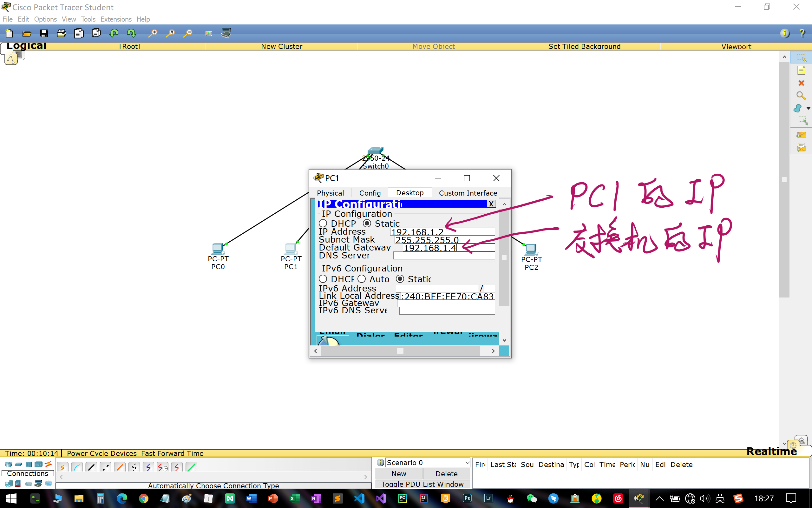The image size is (812, 508).
Task: Choose the Resize Shape tool
Action: [x=802, y=121]
